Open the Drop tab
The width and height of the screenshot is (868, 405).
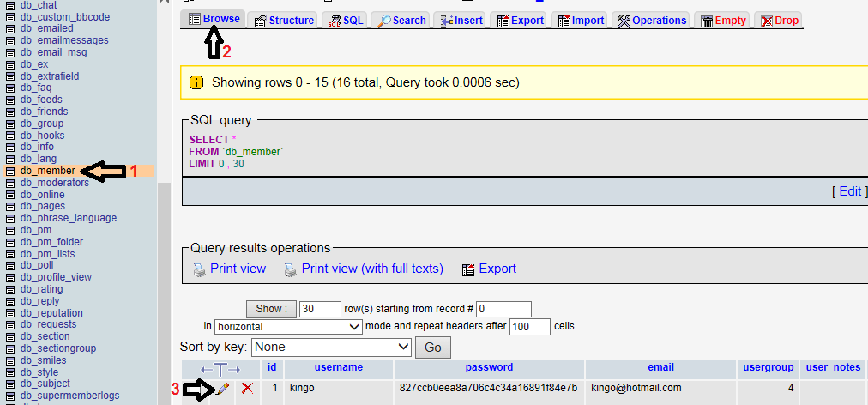(x=780, y=21)
